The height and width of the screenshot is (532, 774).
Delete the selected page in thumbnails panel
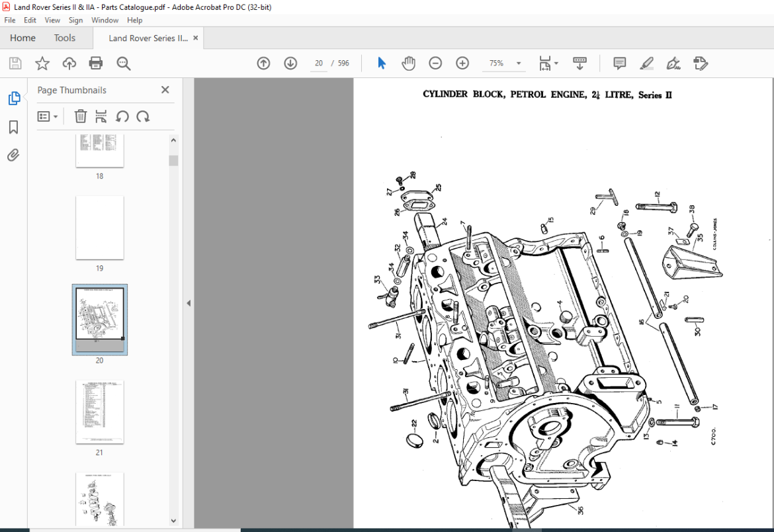[x=80, y=116]
